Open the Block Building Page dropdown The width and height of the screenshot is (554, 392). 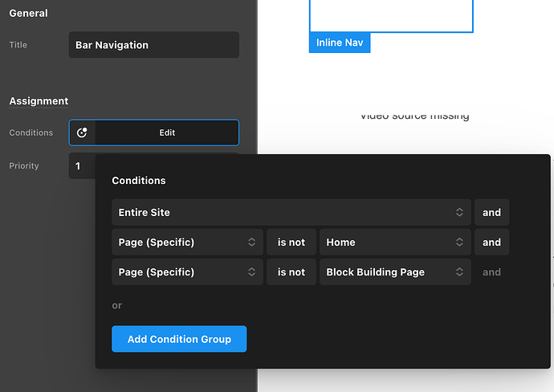(x=394, y=272)
